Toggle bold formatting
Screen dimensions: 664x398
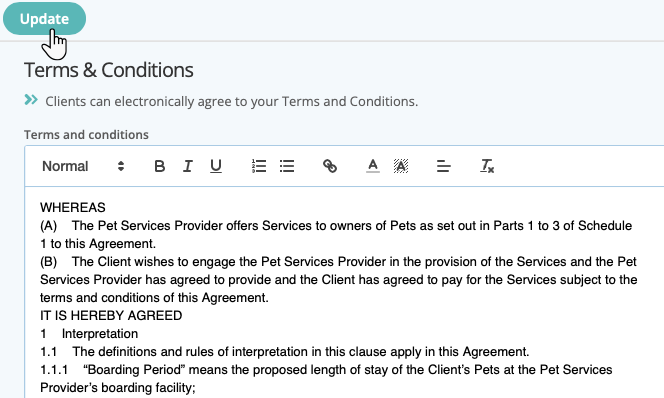click(x=160, y=166)
